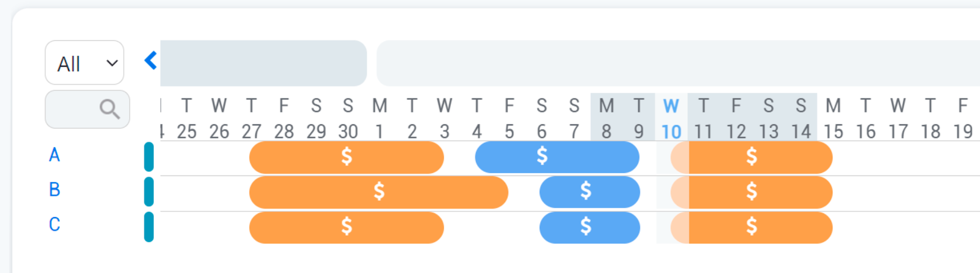
Task: Open the row C link
Action: (55, 225)
